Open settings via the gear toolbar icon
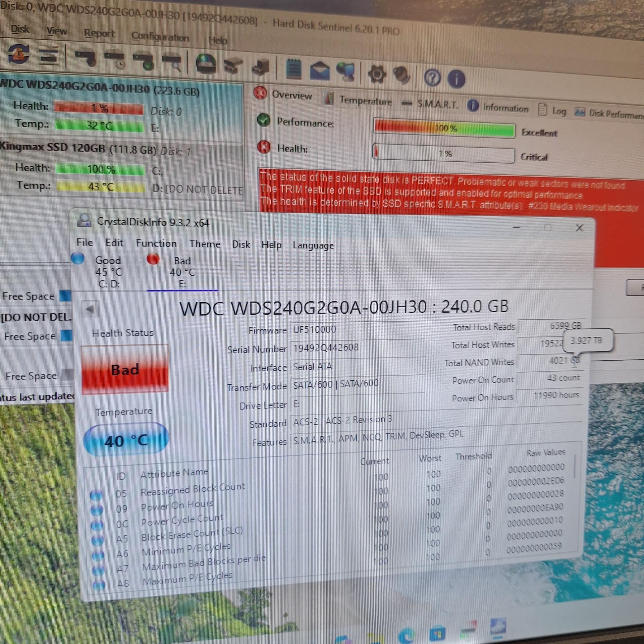 click(x=377, y=74)
